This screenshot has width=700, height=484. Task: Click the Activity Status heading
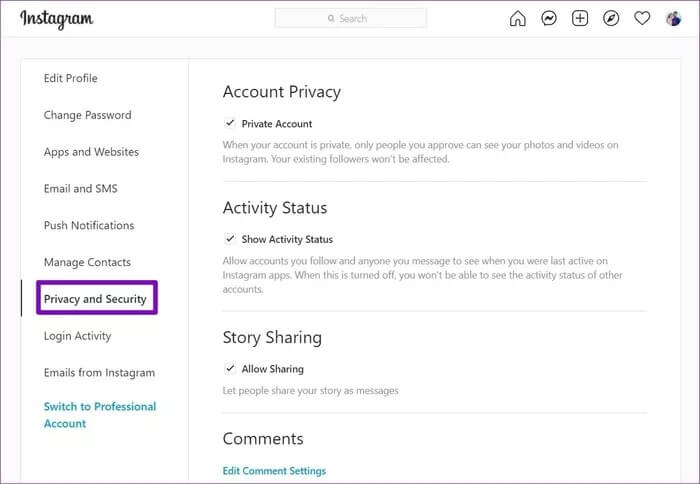275,208
